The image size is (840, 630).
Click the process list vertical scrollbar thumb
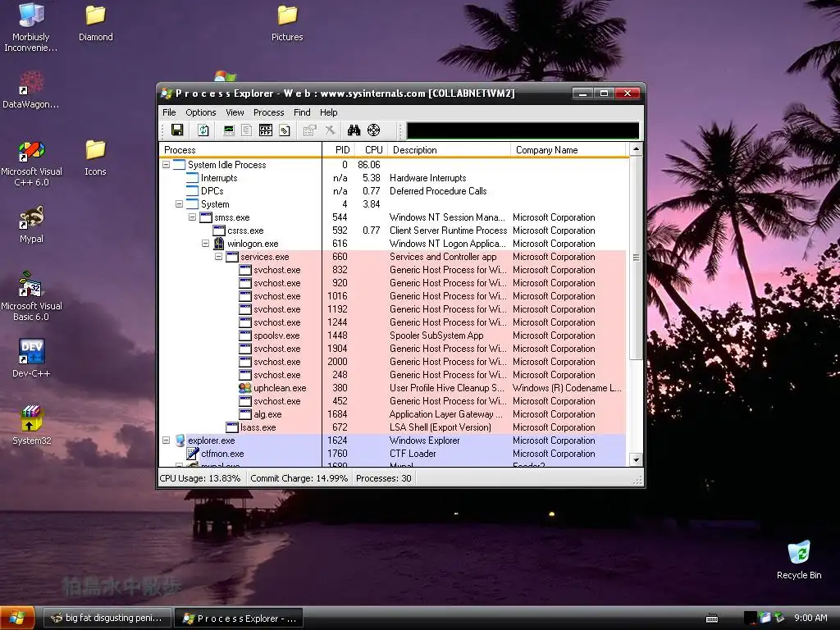636,258
